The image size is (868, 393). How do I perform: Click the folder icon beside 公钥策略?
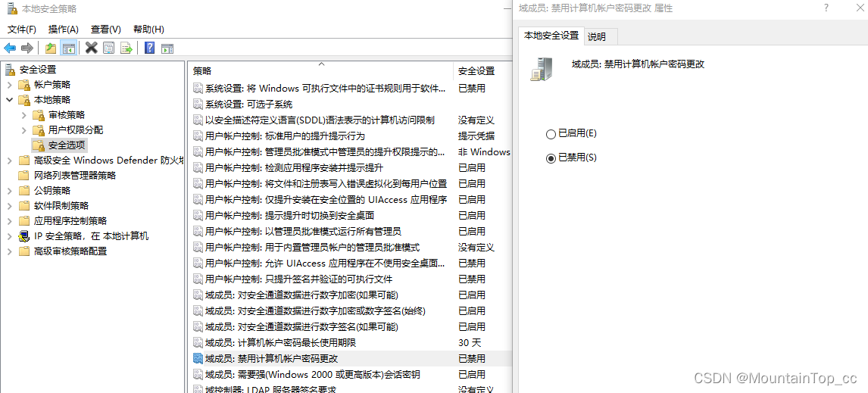tap(23, 190)
